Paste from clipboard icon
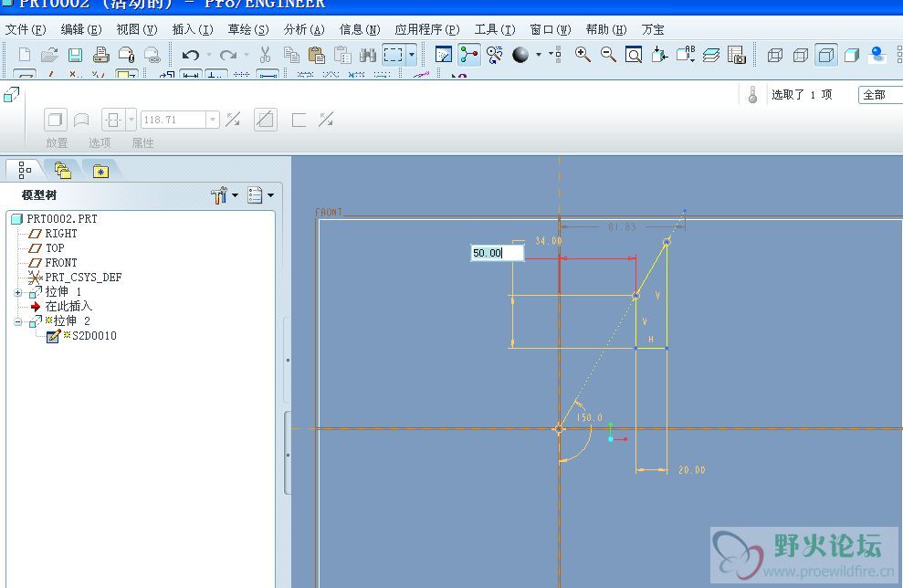Screen dimensions: 903x588 coord(316,55)
